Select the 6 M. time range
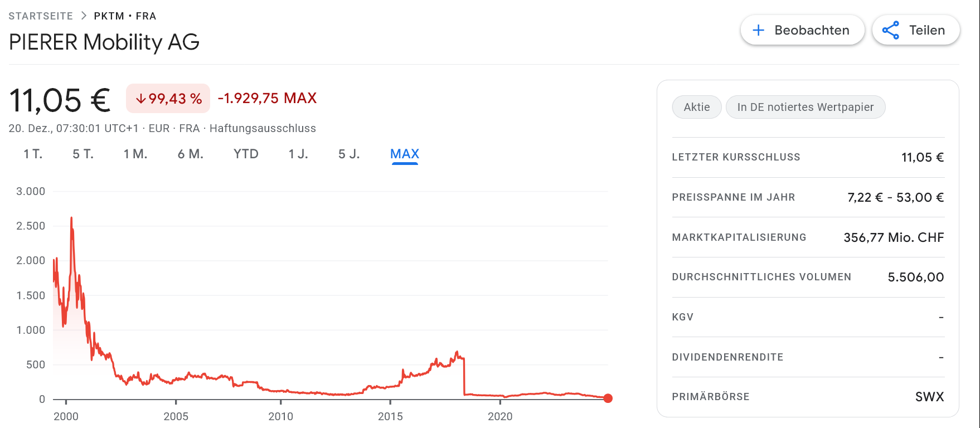980x428 pixels. (x=191, y=154)
